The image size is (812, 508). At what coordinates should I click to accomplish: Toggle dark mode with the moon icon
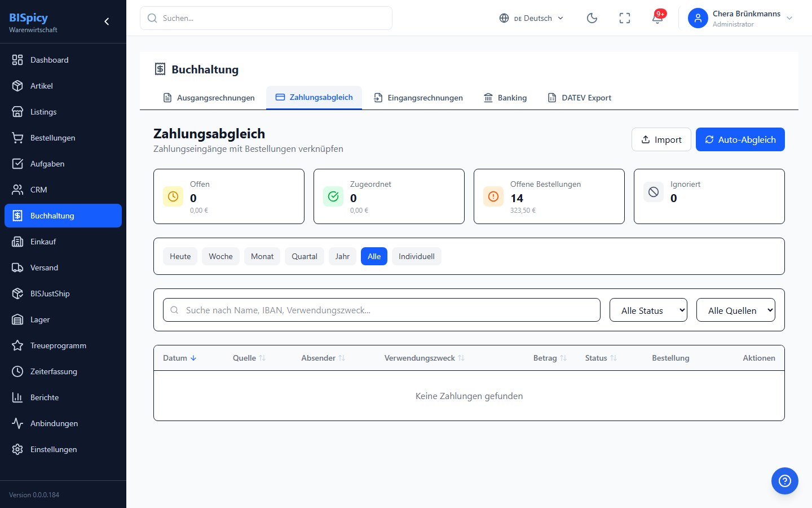(x=592, y=18)
